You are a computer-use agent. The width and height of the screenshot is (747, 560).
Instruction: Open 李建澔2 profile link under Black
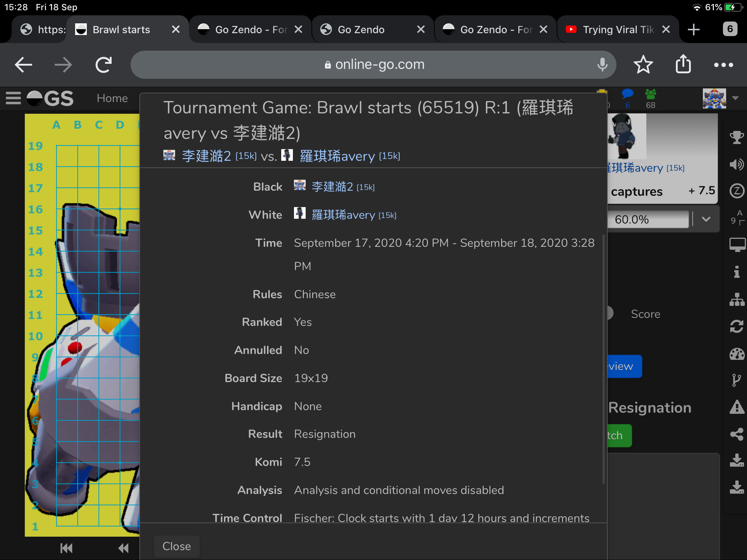[332, 187]
